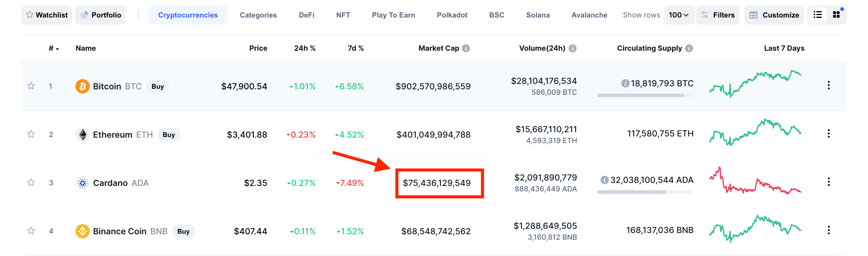Open more options for Bitcoin row
The height and width of the screenshot is (256, 868).
(x=829, y=85)
